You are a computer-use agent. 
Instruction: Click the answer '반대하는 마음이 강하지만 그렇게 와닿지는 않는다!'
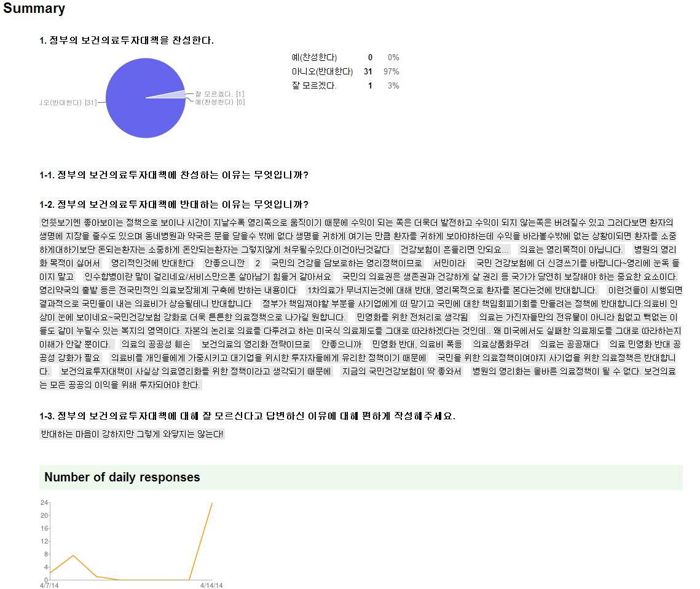pos(132,434)
